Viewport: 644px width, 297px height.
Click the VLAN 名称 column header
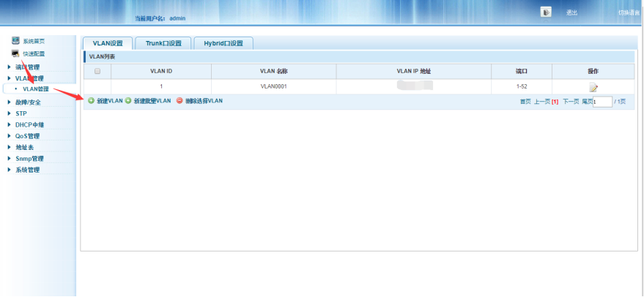point(273,72)
